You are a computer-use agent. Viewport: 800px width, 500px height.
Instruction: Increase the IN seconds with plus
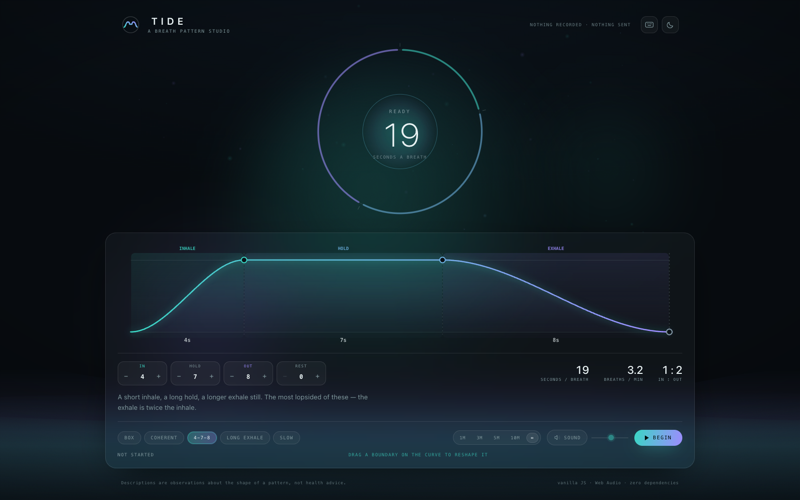(158, 377)
